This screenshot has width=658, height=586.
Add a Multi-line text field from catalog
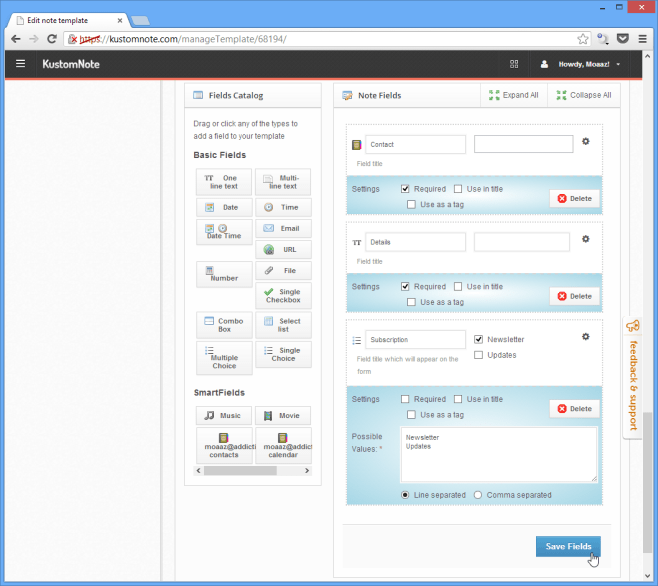pyautogui.click(x=282, y=181)
